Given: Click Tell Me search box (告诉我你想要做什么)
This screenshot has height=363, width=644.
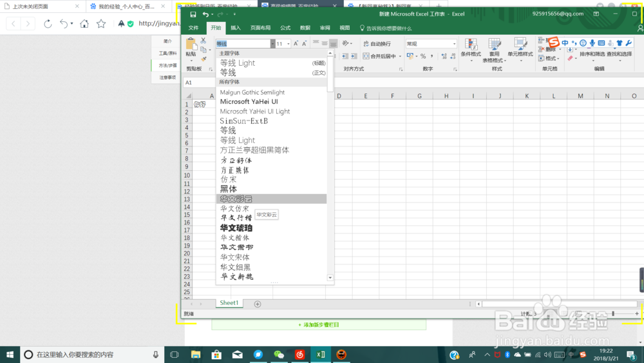Looking at the screenshot, I should click(x=386, y=28).
